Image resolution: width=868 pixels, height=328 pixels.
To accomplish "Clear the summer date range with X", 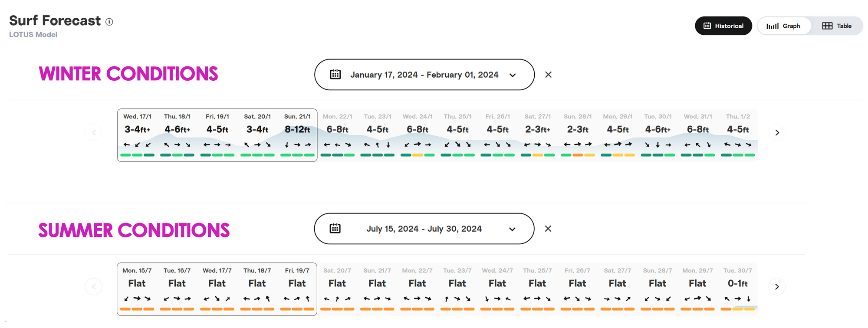I will tap(548, 229).
